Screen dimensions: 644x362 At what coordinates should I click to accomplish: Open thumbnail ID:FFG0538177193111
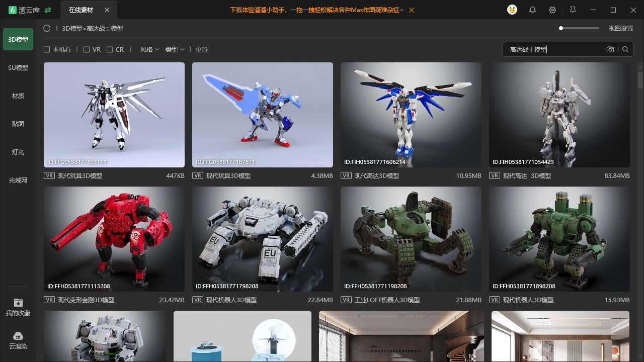pos(114,115)
